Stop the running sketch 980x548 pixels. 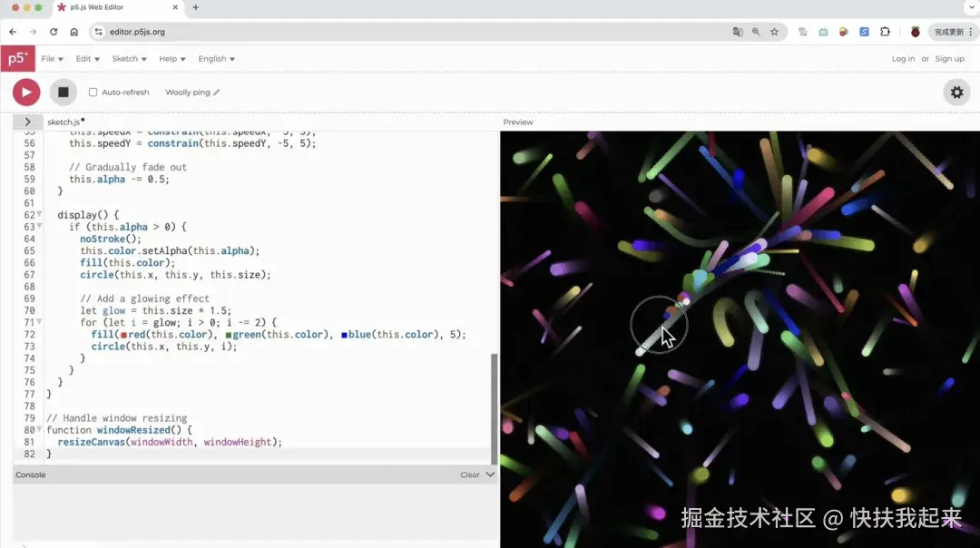point(64,93)
